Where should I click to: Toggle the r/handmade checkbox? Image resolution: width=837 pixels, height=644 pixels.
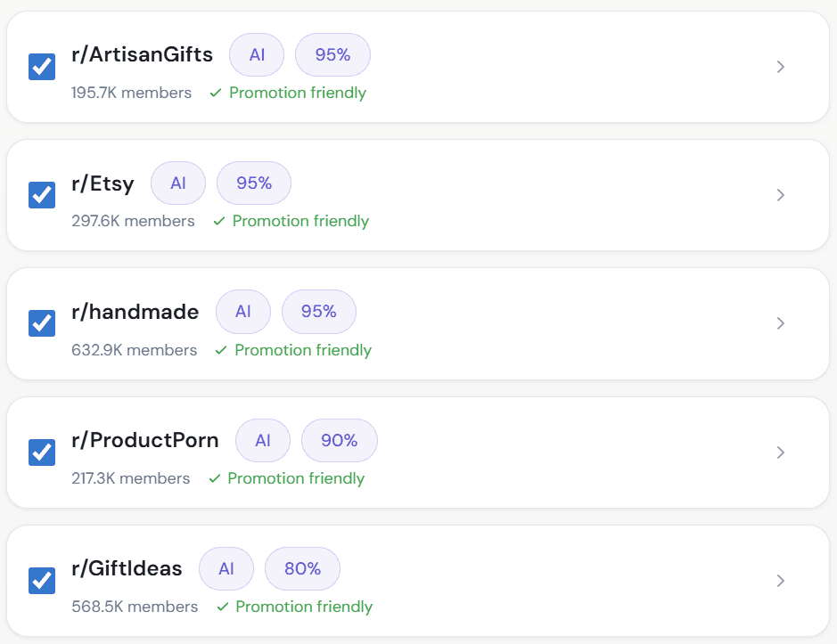click(42, 323)
